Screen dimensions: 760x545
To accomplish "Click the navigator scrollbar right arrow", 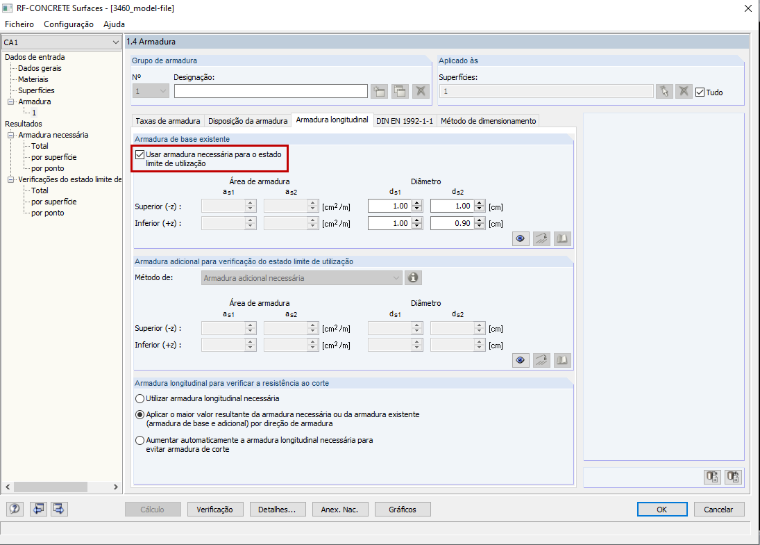I will tap(115, 487).
